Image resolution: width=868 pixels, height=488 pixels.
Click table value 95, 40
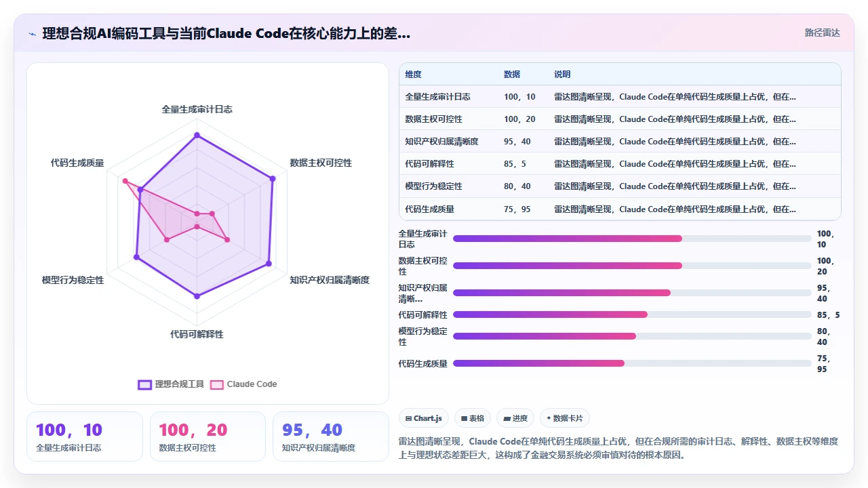[517, 142]
